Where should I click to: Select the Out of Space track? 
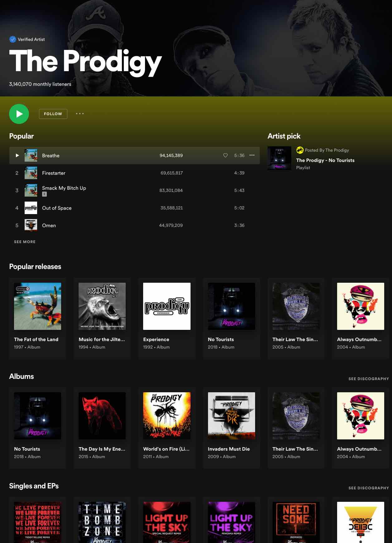(x=57, y=208)
